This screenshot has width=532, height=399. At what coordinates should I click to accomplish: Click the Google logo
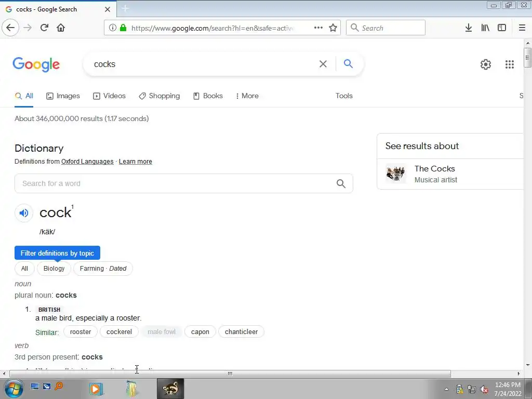pyautogui.click(x=36, y=64)
